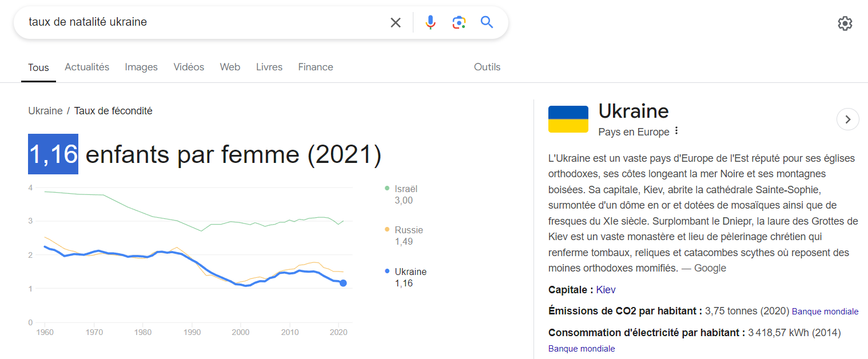
Task: Switch to the Actualités tab
Action: [87, 67]
